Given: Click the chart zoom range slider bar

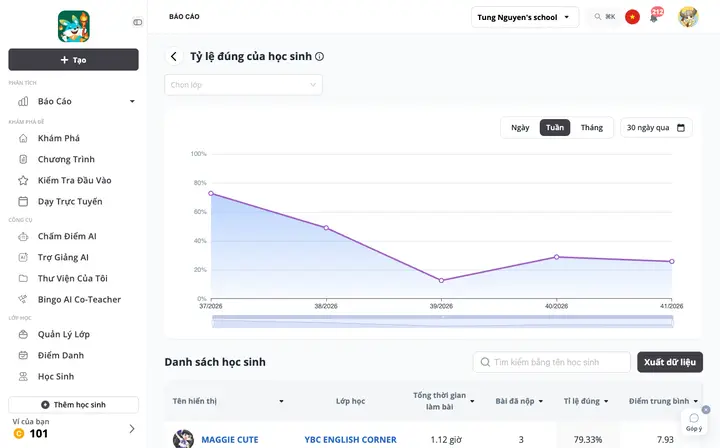Looking at the screenshot, I should click(442, 321).
